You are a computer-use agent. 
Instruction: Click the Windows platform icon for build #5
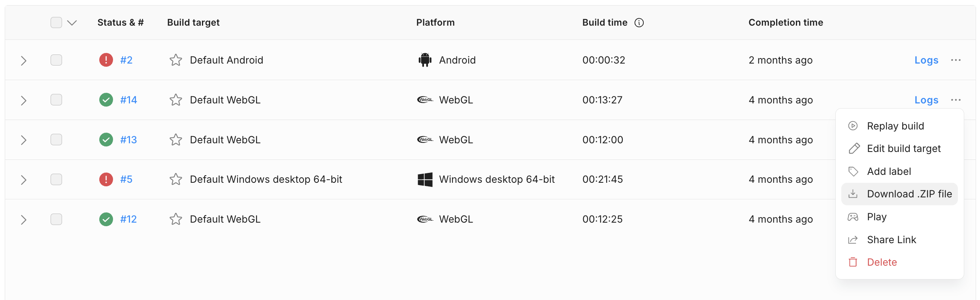click(x=426, y=179)
